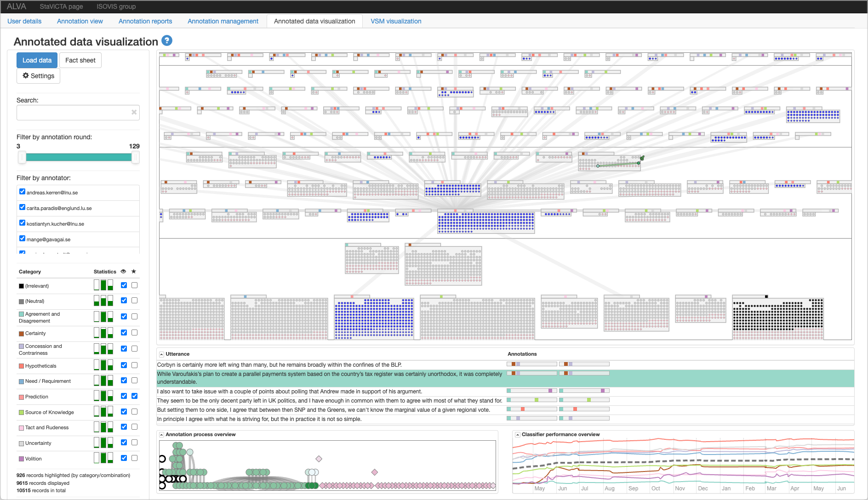Image resolution: width=868 pixels, height=500 pixels.
Task: Click the Load data button
Action: coord(37,60)
